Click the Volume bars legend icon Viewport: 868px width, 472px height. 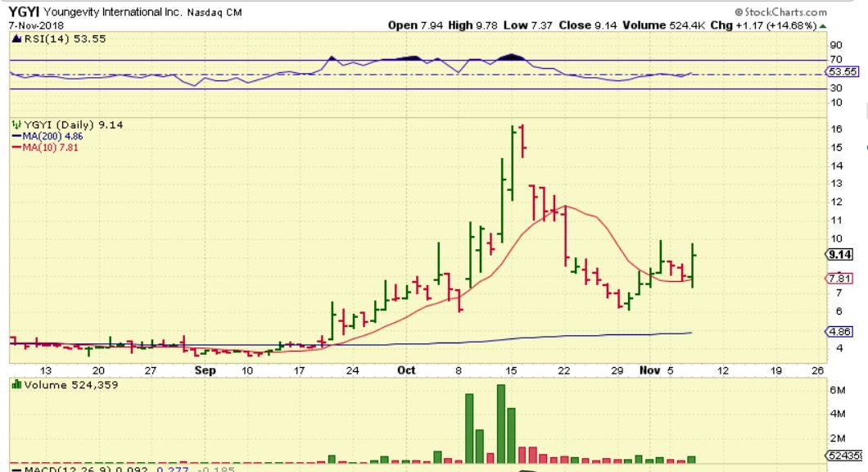pos(16,384)
